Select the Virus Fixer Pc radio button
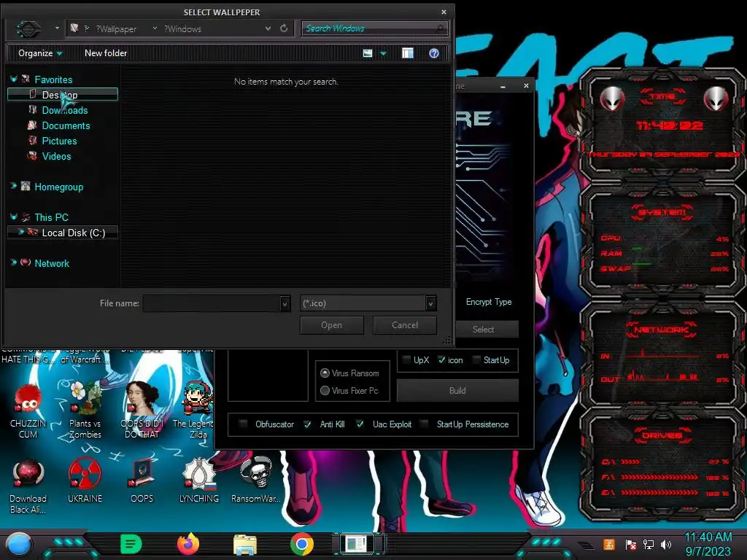This screenshot has height=560, width=747. pos(325,391)
